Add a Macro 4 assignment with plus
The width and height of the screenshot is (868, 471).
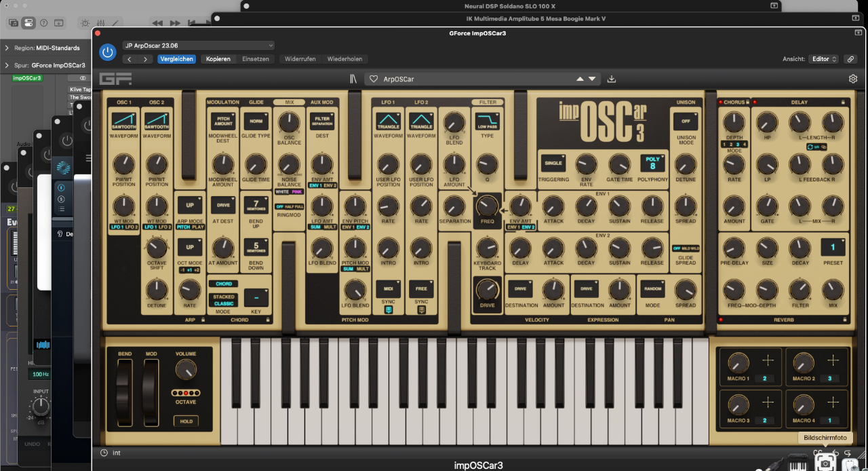pos(833,402)
